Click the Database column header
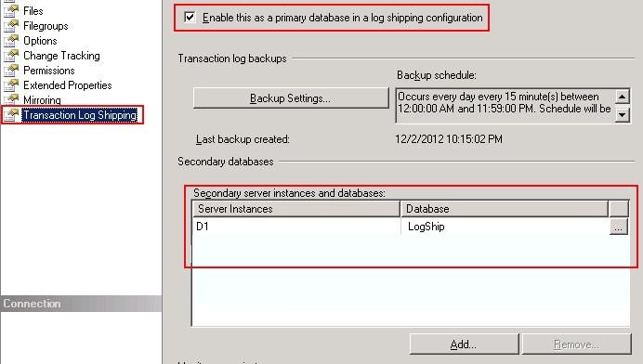Image resolution: width=643 pixels, height=364 pixels. pos(505,209)
